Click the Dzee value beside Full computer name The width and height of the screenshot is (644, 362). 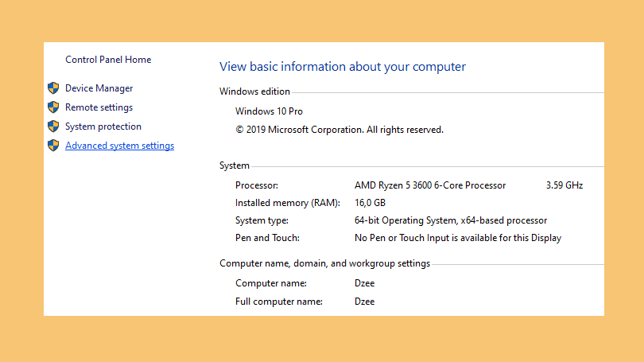(x=364, y=302)
